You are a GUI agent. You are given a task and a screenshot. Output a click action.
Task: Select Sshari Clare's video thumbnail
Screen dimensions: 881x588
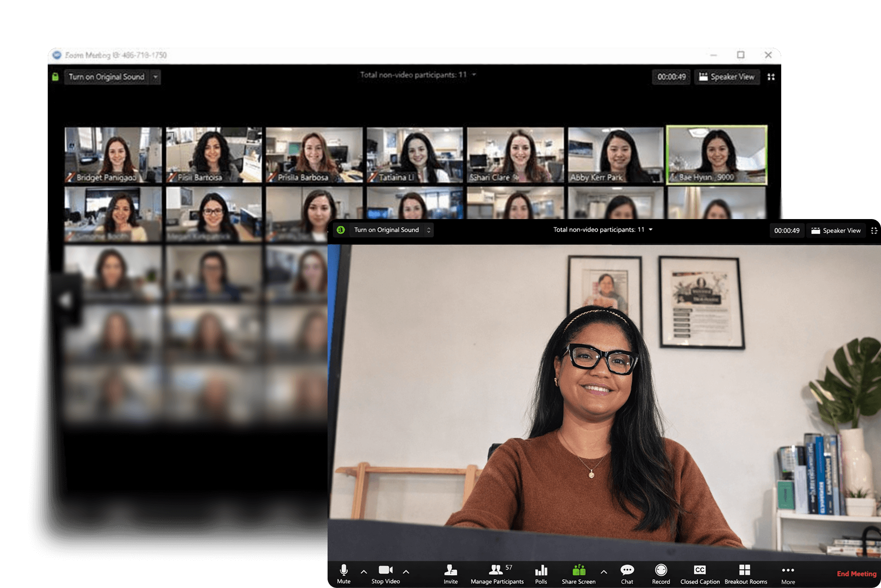515,155
